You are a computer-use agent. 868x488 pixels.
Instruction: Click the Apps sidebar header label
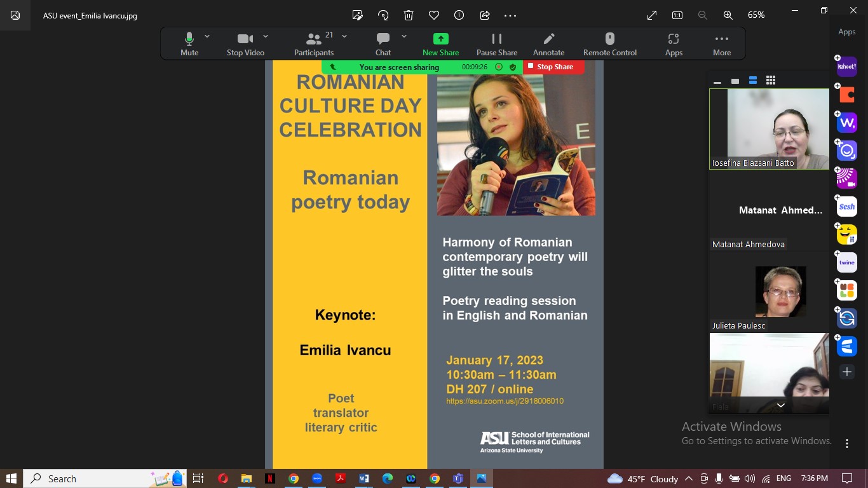click(846, 32)
